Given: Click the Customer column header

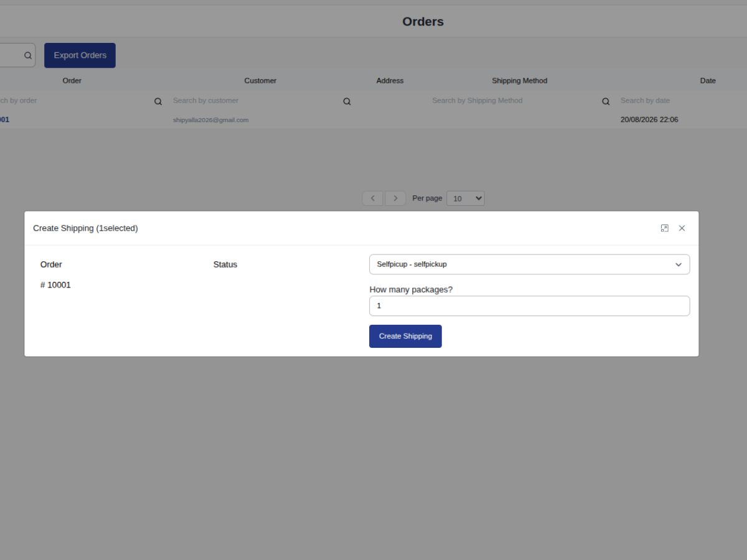Looking at the screenshot, I should click(x=260, y=81).
